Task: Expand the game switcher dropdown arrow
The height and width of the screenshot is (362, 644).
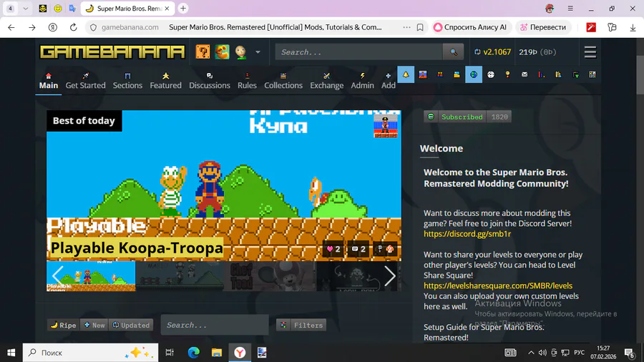Action: (x=258, y=52)
